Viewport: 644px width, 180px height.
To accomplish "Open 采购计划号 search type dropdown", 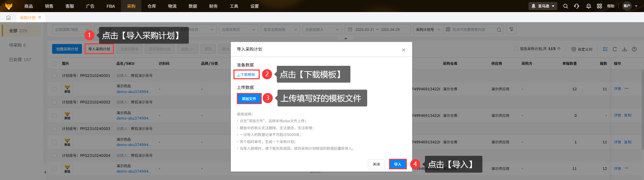I will pos(428,30).
